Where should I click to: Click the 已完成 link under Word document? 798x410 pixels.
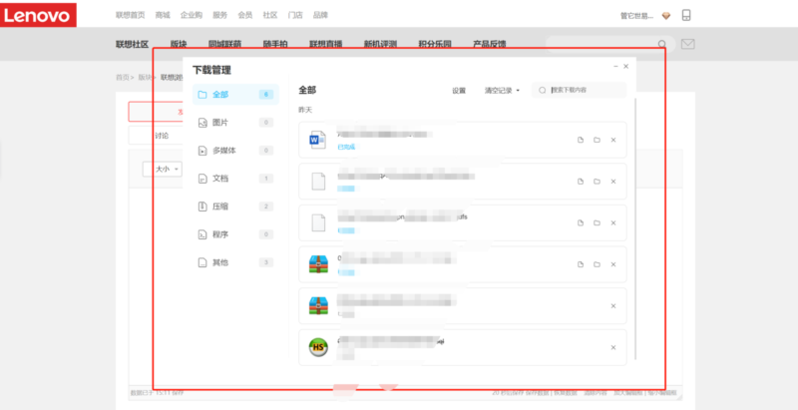coord(346,147)
